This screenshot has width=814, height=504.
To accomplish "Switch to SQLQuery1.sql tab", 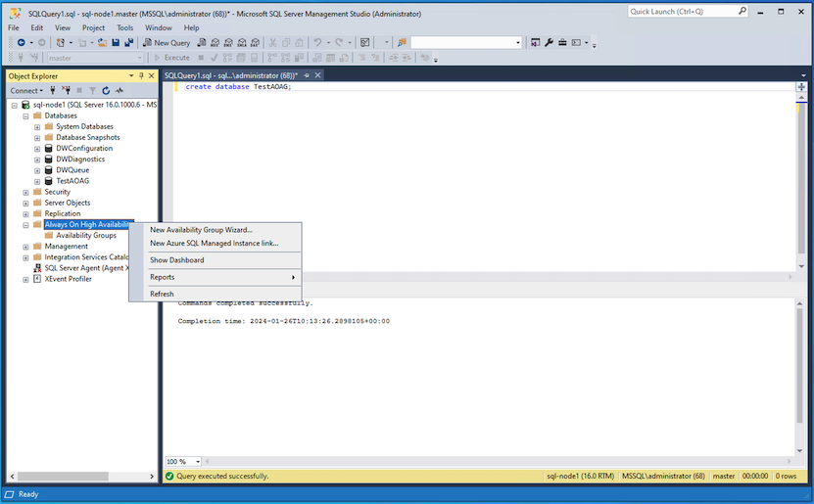I will pos(231,75).
